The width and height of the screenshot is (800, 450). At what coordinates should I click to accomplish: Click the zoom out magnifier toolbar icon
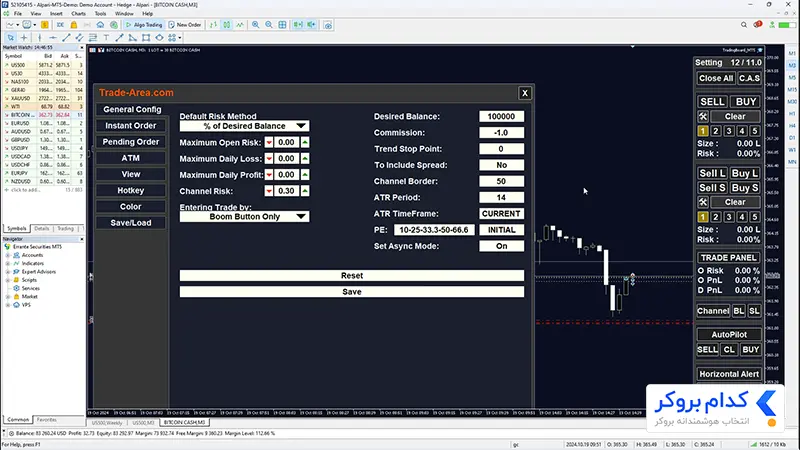click(269, 24)
